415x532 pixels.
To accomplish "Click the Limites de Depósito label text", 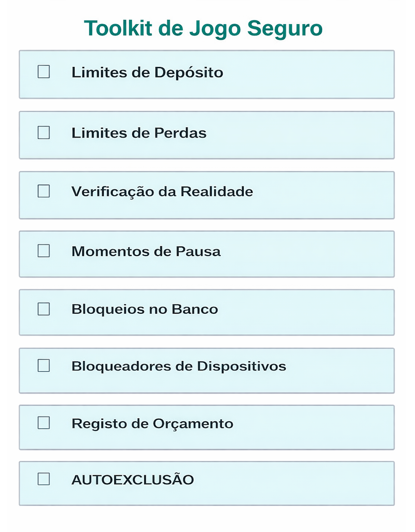I will (147, 73).
